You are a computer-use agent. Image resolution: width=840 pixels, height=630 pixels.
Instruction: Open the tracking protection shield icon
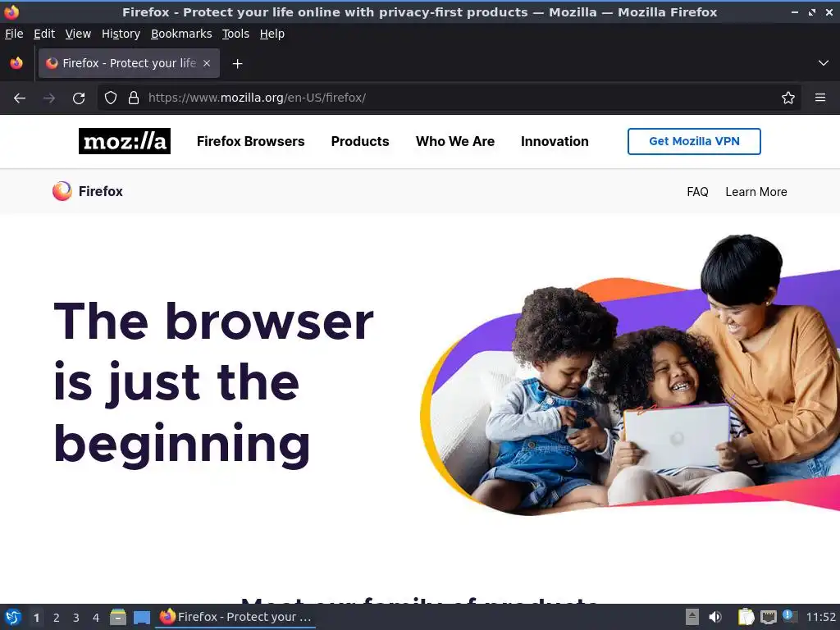[x=111, y=98]
